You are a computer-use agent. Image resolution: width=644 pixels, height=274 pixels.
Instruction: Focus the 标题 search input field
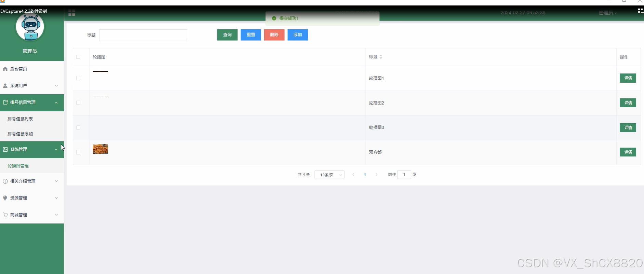pos(143,35)
